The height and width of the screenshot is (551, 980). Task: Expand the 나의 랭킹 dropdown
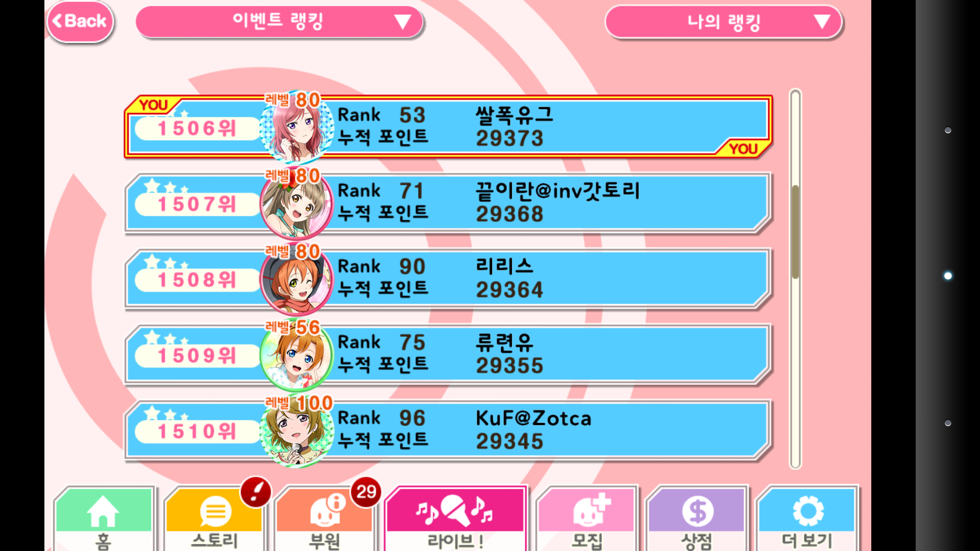(723, 21)
